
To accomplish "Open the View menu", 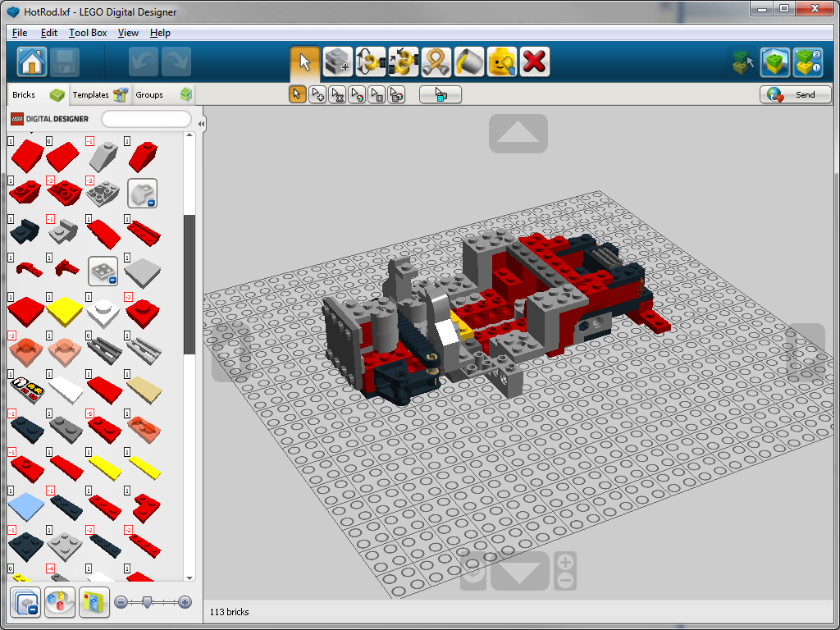I will coord(128,33).
